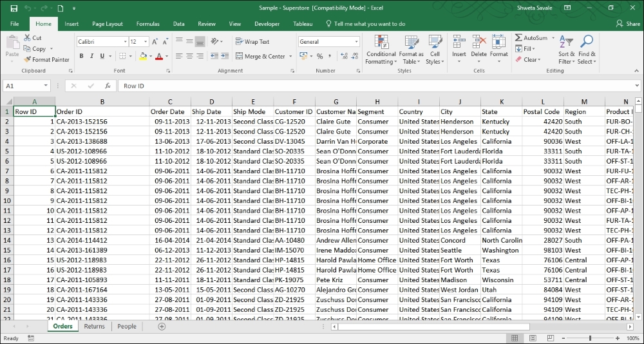This screenshot has width=644, height=344.
Task: Decrease font size with small A icon
Action: pyautogui.click(x=165, y=41)
